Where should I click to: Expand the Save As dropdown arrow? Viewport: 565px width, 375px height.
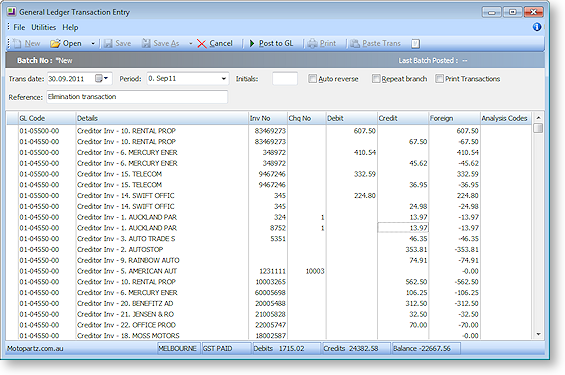coord(191,44)
